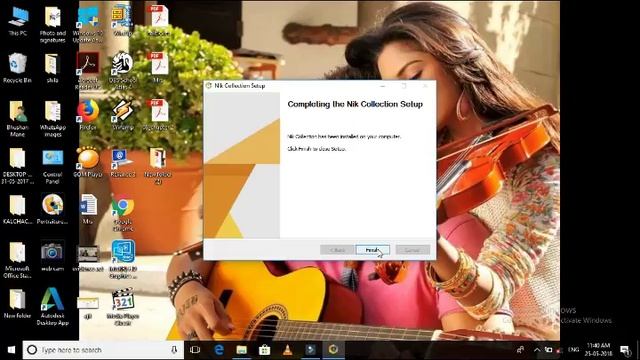Click the greyed-out Back button in the setup dialog
Screen dimensions: 640x360
tap(337, 250)
